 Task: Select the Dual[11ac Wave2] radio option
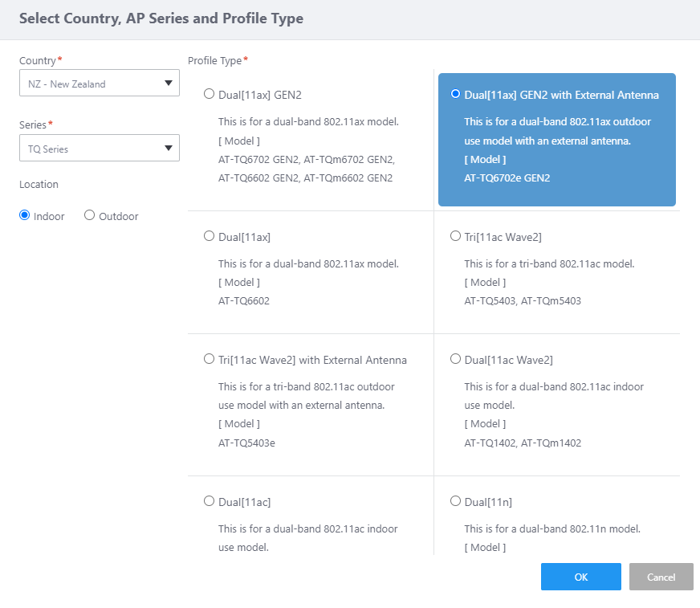[456, 359]
